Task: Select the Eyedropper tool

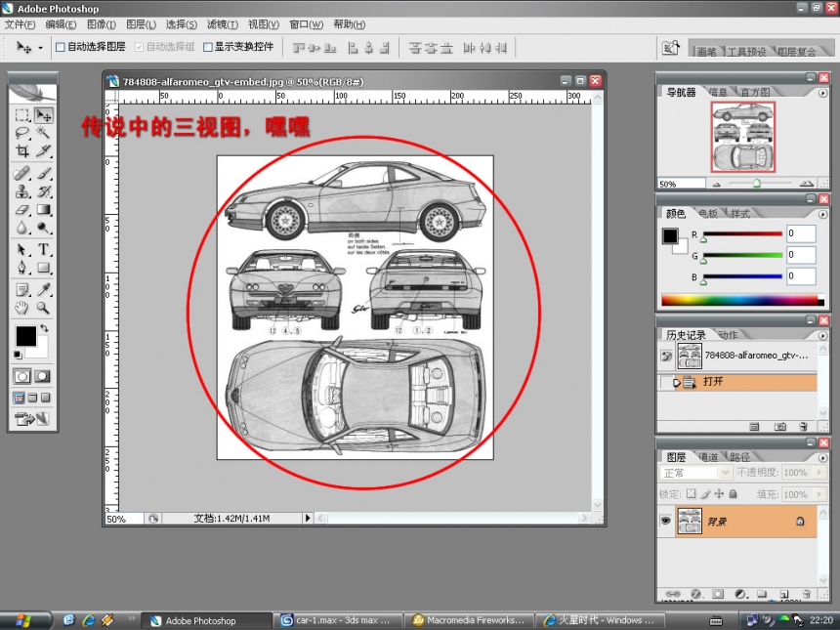Action: click(43, 289)
